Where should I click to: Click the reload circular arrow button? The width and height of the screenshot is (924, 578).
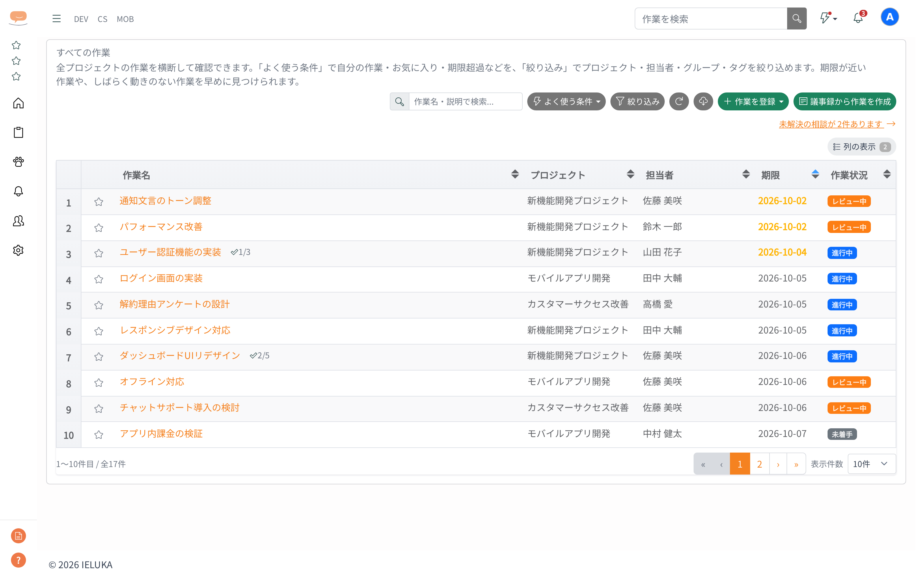click(679, 101)
